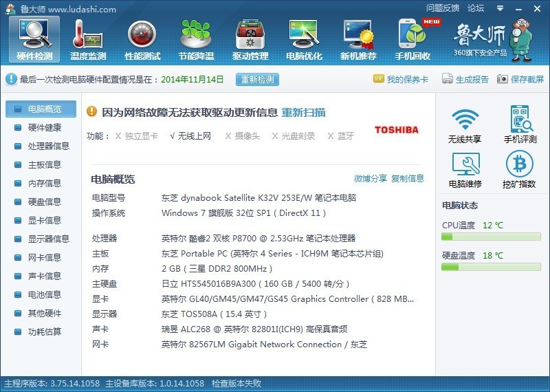Image resolution: width=550 pixels, height=392 pixels.
Task: Click the Windows 7 旗舰版 operating system text
Action: coord(244,213)
